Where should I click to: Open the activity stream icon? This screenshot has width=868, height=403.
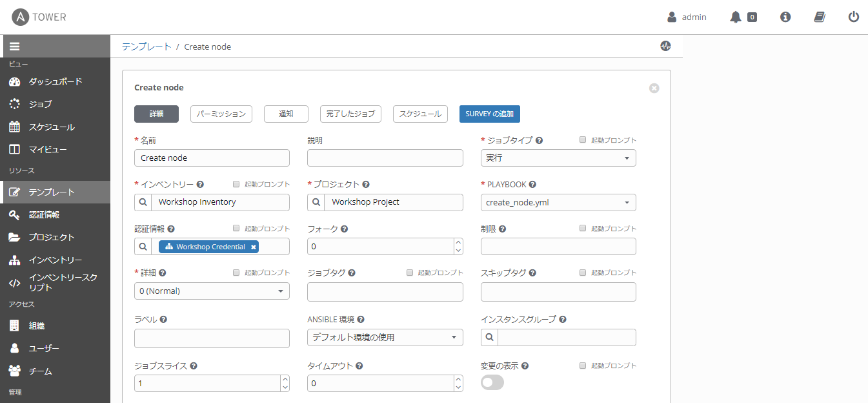(665, 46)
